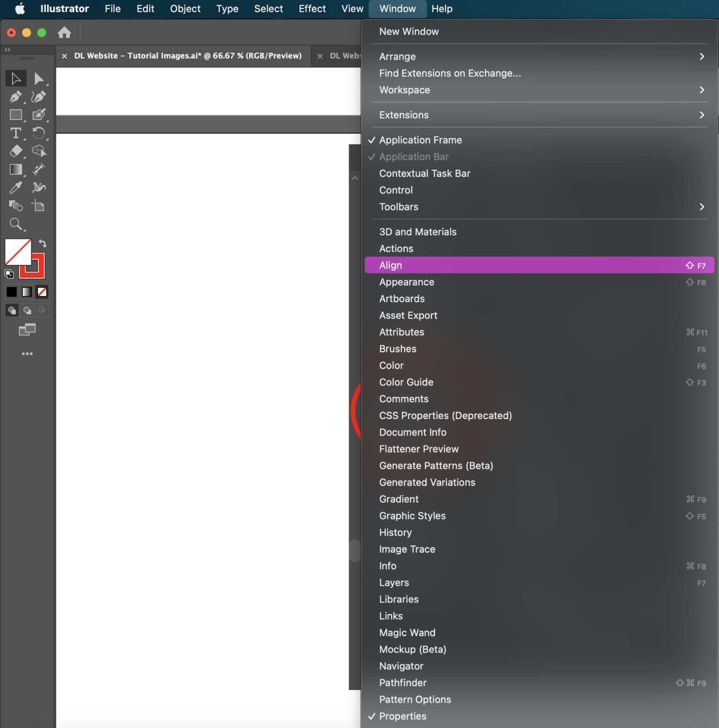Screen dimensions: 719x728
Task: Click the red stroke color swatch
Action: tap(32, 265)
